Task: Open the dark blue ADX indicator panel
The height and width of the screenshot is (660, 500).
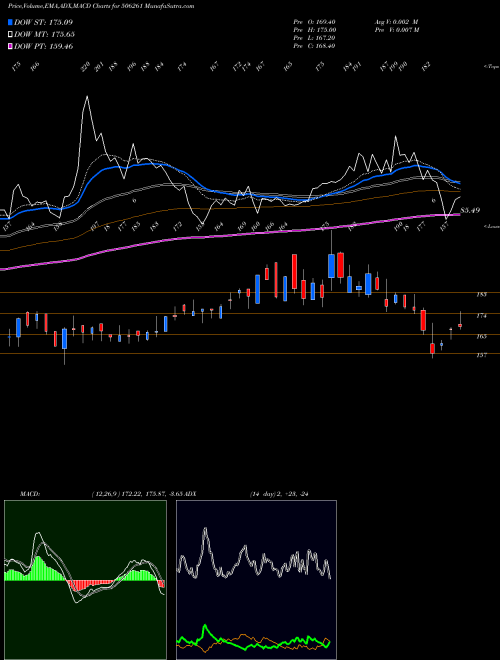Action: click(x=256, y=580)
